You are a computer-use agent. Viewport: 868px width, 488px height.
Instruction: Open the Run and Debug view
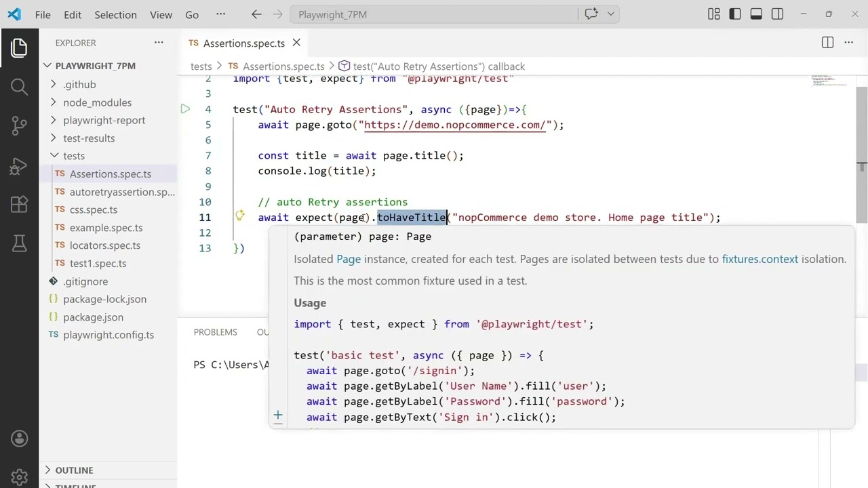(x=19, y=165)
